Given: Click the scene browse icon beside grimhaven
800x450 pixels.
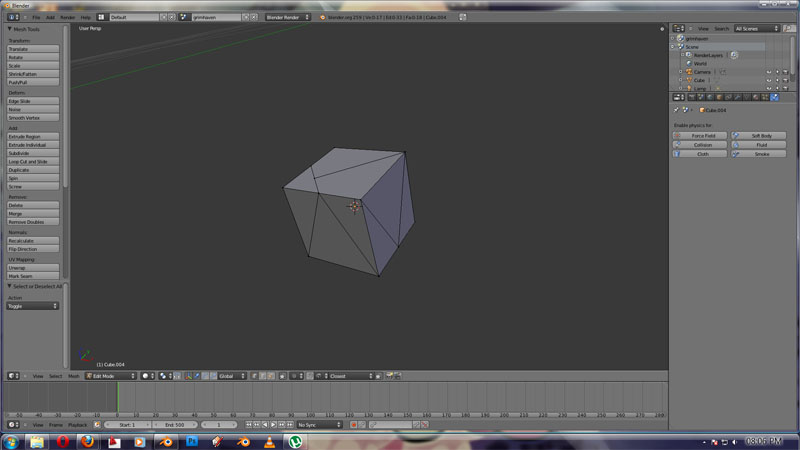Looking at the screenshot, I should coord(183,17).
